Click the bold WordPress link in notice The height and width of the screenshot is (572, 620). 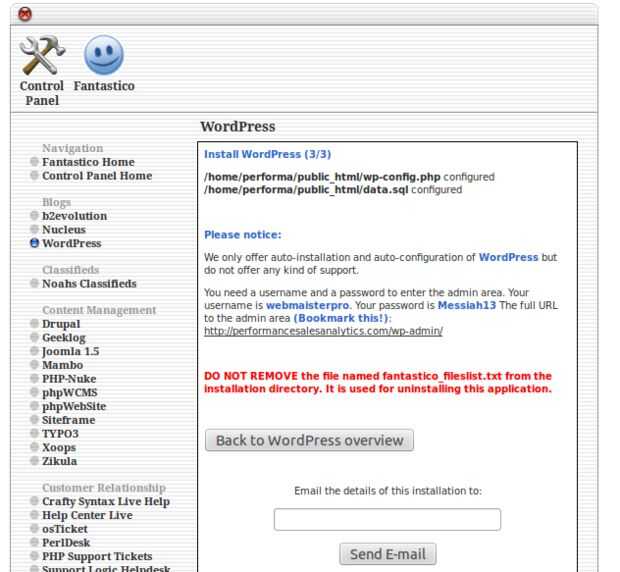click(508, 257)
